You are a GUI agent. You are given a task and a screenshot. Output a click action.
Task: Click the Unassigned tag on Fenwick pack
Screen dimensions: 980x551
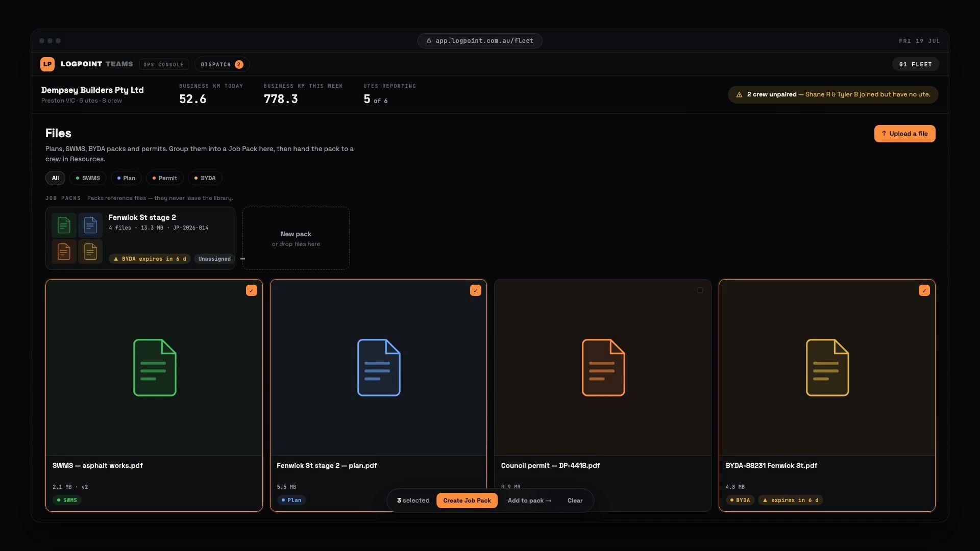pos(214,259)
